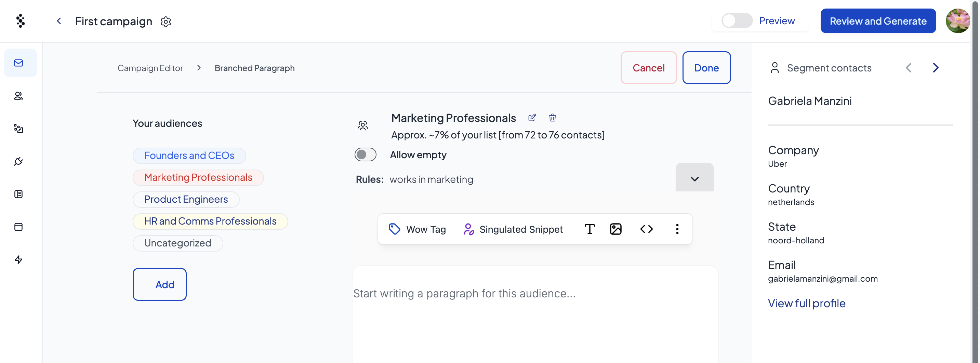Screen dimensions: 980x363
Task: Select the Marketing Professionals audience chip
Action: [x=198, y=177]
